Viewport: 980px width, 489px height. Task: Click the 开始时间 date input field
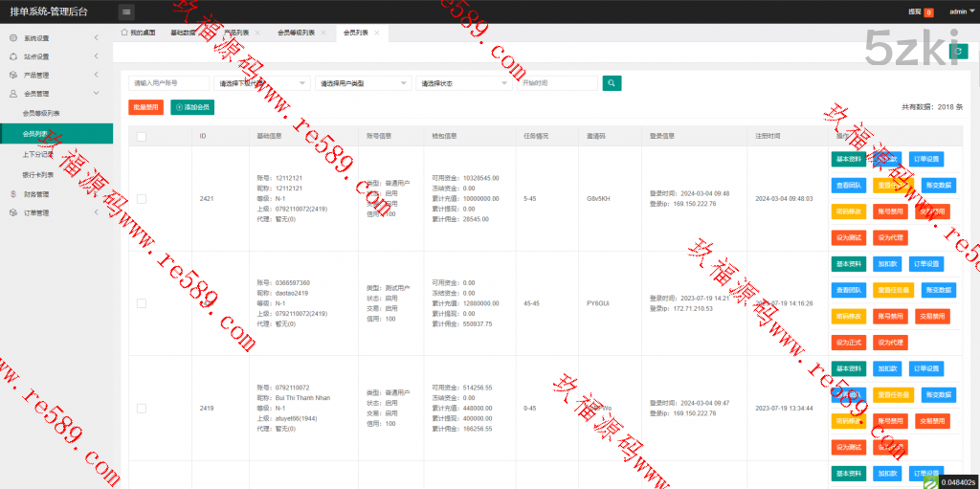tap(559, 83)
